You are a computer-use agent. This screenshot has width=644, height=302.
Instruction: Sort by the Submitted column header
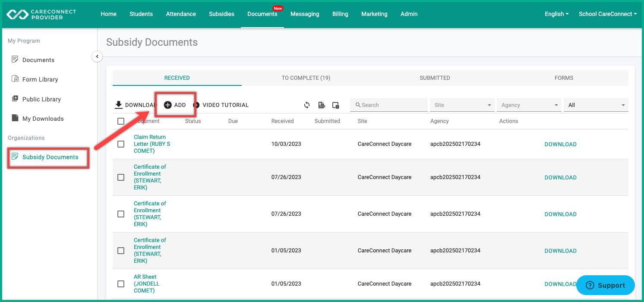click(327, 121)
